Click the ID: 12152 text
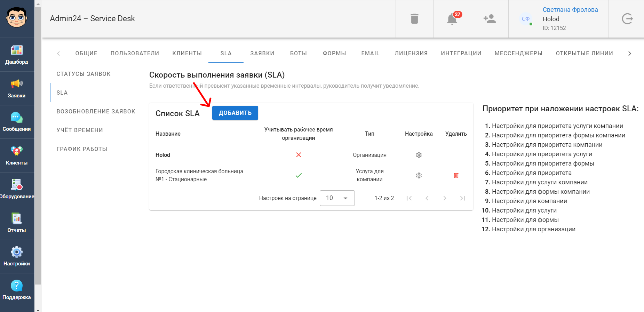 [x=554, y=28]
